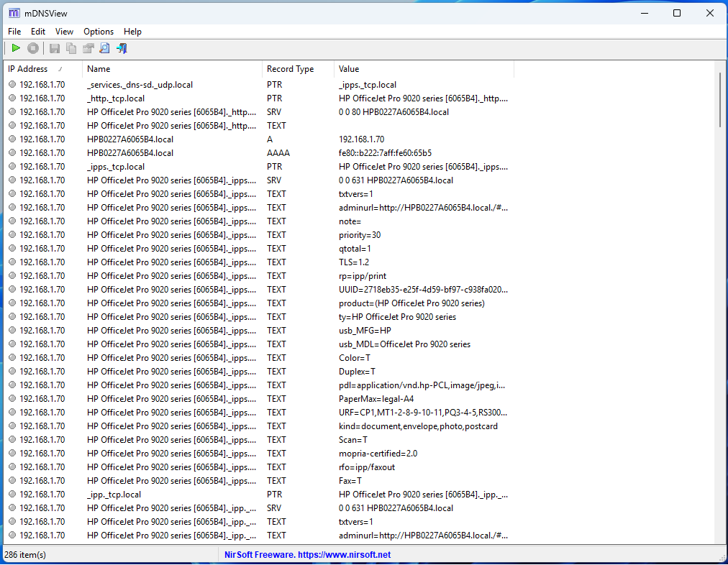
Task: Select the value ty=HP OfficeJet Pro 9020 series
Action: tap(397, 317)
